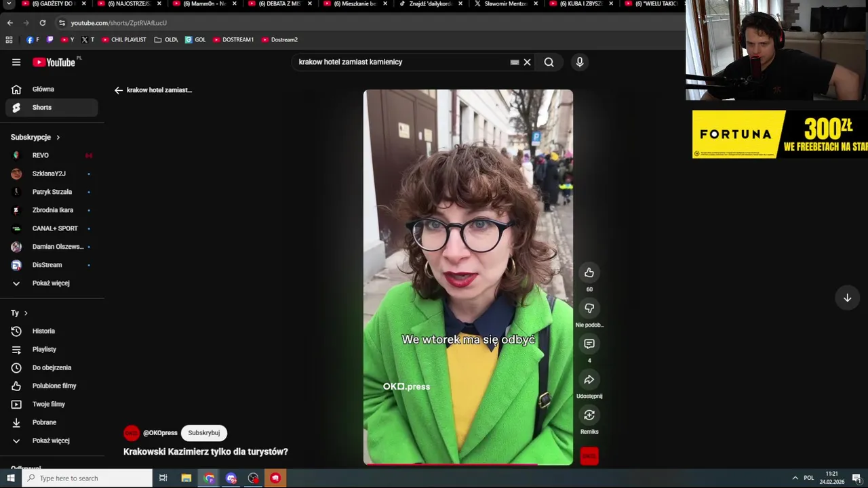
Task: Open the @OKOpress channel link
Action: point(160,432)
